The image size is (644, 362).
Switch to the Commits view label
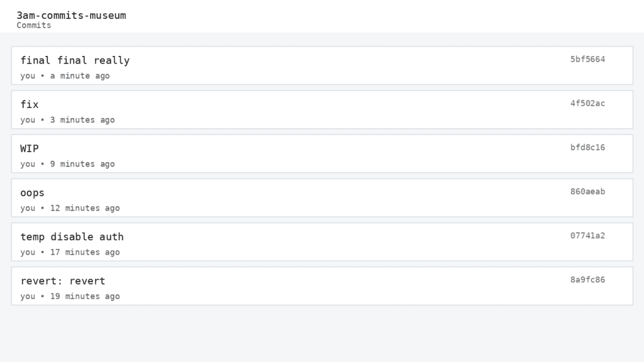(33, 26)
